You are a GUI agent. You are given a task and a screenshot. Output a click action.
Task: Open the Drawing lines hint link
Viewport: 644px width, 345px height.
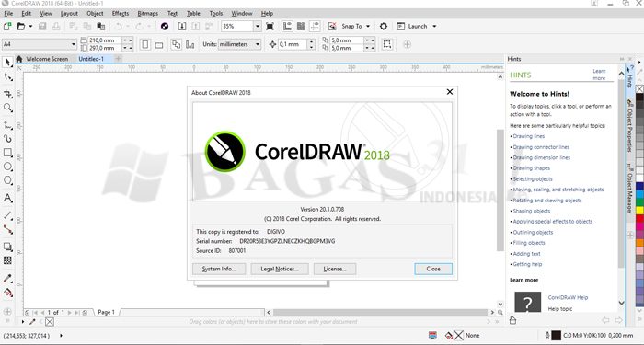529,136
